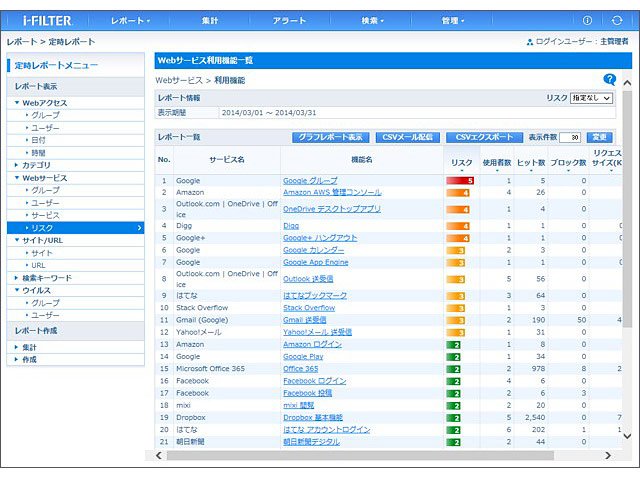Screen dimensions: 640x500
Task: Click the CSVエクスポート button
Action: point(484,138)
